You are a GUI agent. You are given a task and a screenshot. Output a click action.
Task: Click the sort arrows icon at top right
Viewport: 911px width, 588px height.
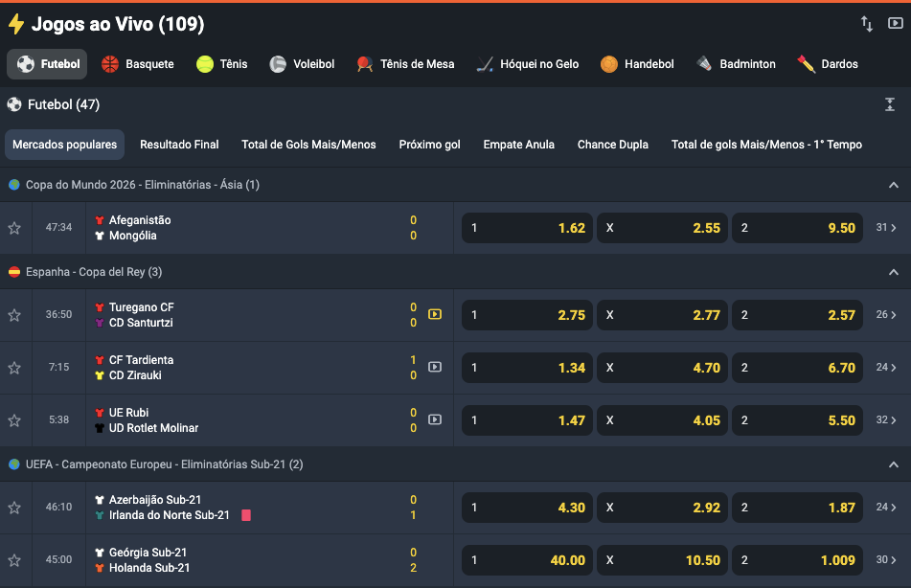pos(867,24)
